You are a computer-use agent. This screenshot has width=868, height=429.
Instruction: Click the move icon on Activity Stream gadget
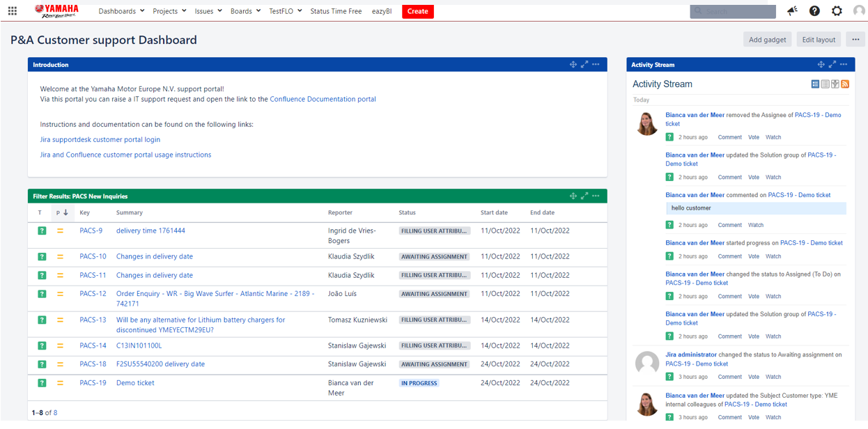point(821,64)
